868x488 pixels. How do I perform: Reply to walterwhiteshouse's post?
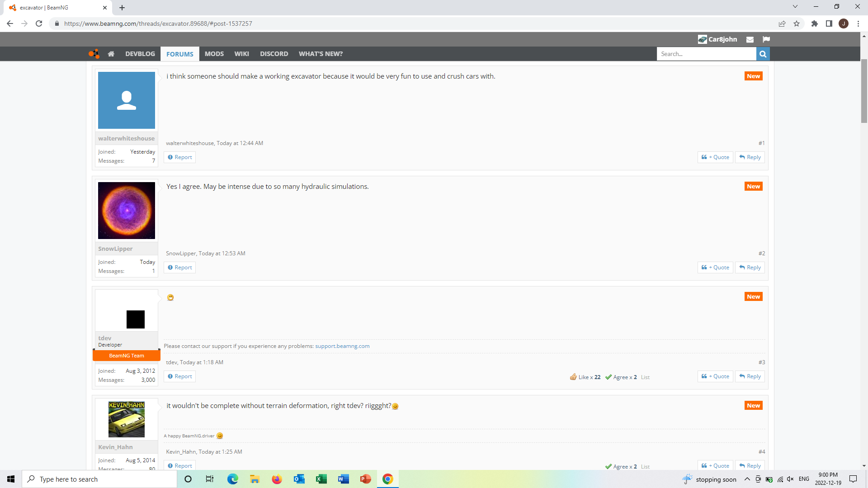[750, 157]
